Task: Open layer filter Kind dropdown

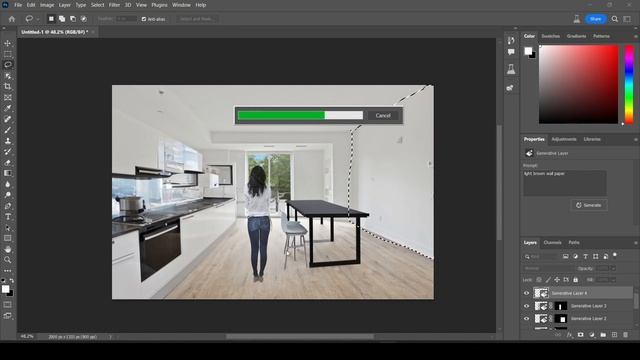Action: point(541,256)
